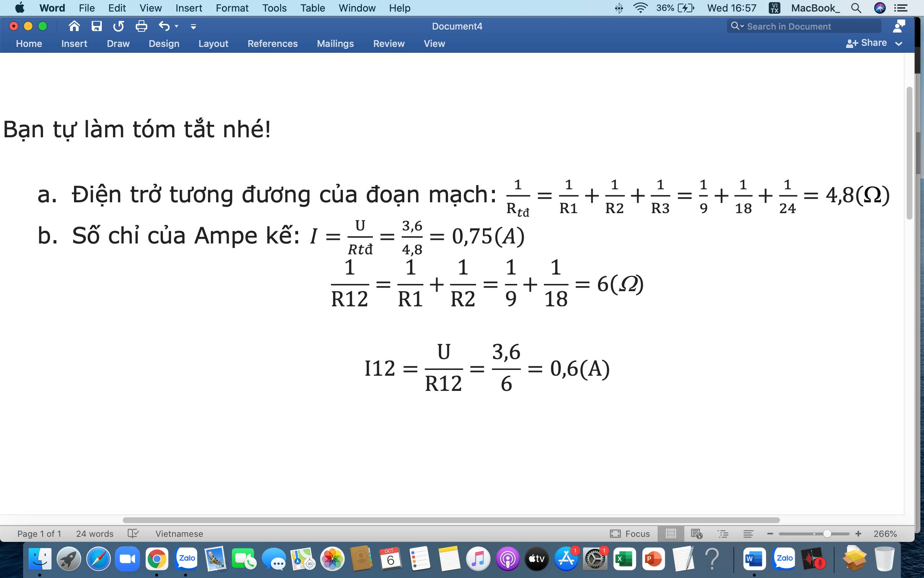Switch to Draft view
The width and height of the screenshot is (924, 578).
(x=748, y=534)
